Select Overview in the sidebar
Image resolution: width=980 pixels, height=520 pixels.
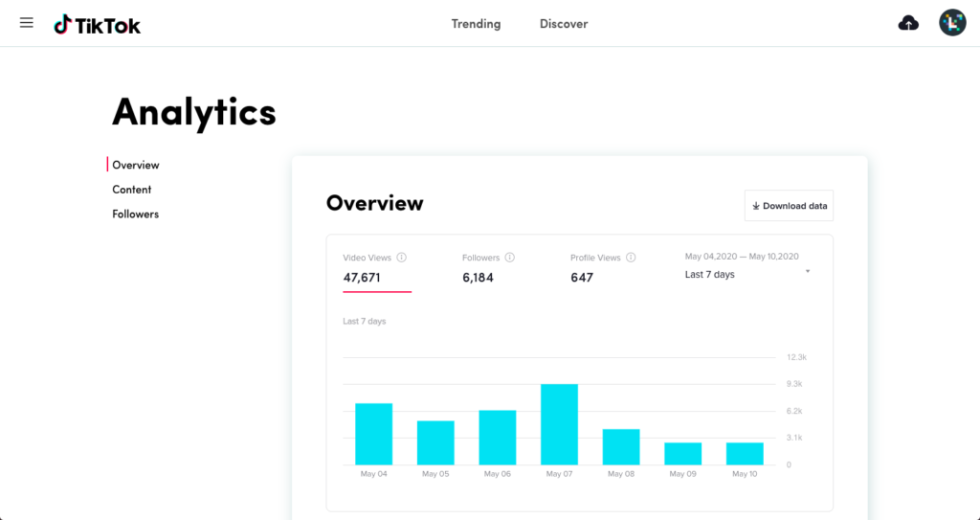point(136,166)
